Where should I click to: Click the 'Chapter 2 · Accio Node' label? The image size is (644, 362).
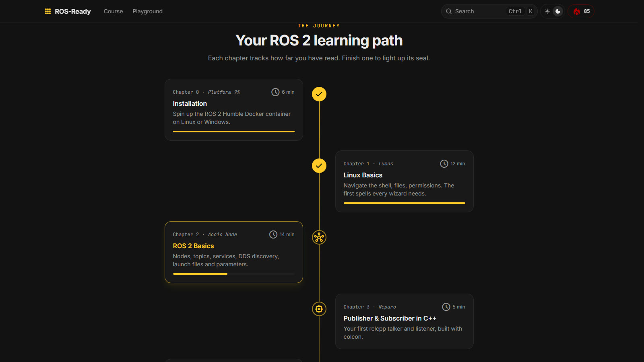[x=205, y=234]
